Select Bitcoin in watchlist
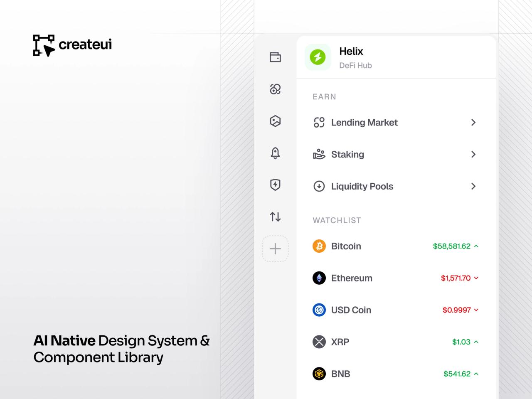The height and width of the screenshot is (399, 532). [x=396, y=246]
